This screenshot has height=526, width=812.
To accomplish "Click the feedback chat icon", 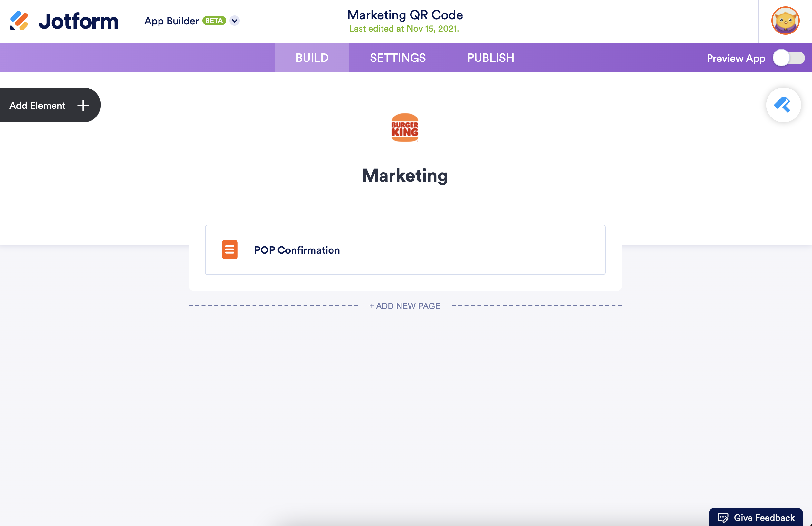I will (723, 518).
